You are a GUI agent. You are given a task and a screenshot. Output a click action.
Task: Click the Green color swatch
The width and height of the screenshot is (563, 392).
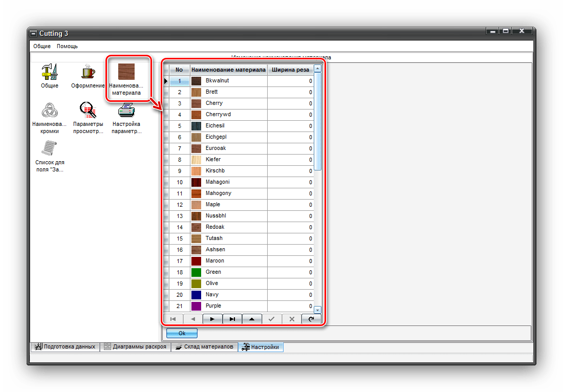(x=196, y=272)
